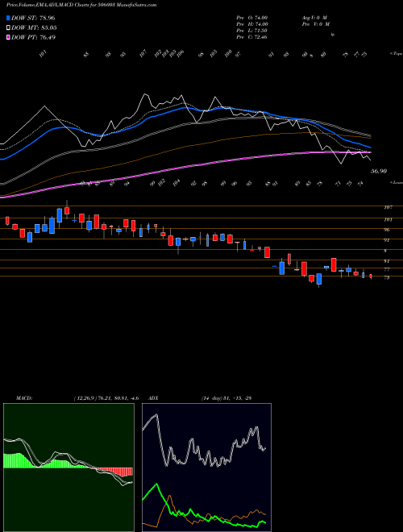Click the last red candlestick at the right end

371,276
